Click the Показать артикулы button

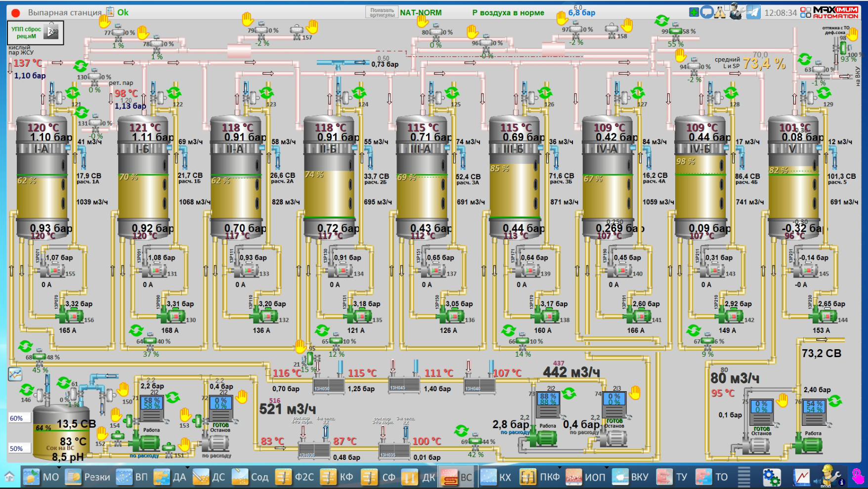[382, 12]
